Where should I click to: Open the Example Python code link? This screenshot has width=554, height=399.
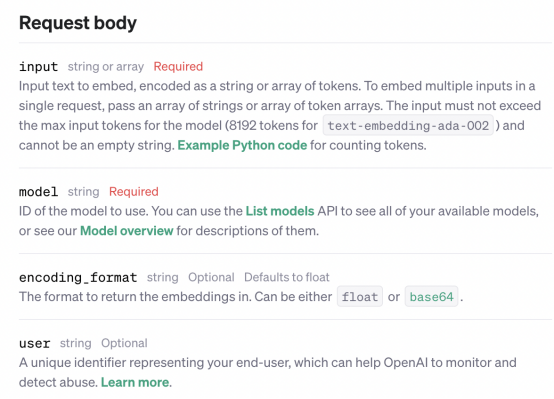[242, 145]
